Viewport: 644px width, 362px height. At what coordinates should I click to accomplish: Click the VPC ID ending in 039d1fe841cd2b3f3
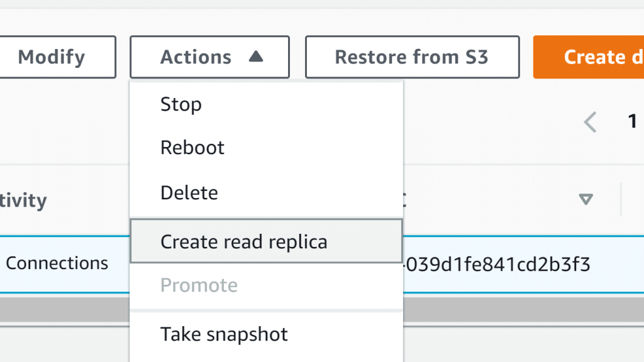pyautogui.click(x=497, y=265)
